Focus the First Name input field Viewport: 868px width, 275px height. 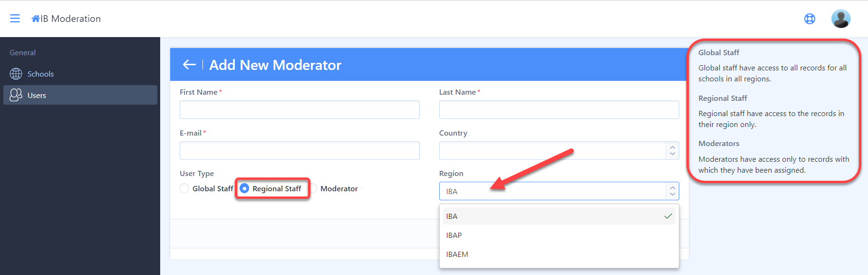[299, 109]
